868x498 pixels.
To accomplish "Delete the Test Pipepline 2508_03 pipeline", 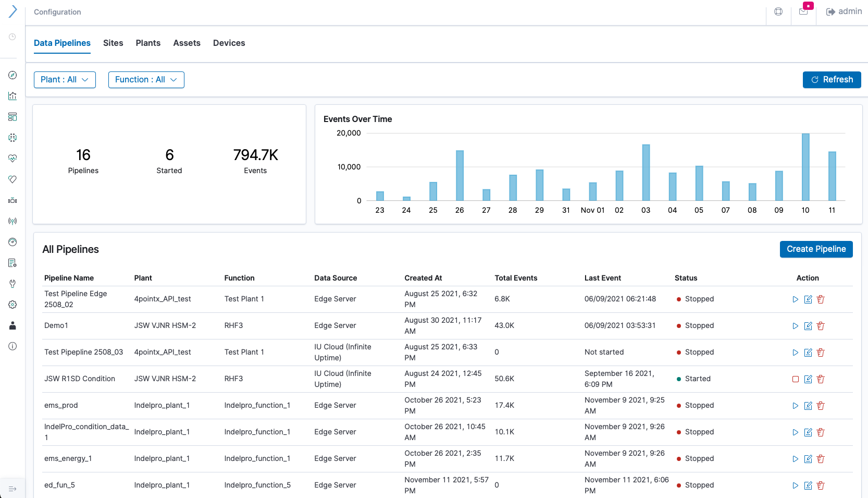I will tap(821, 353).
